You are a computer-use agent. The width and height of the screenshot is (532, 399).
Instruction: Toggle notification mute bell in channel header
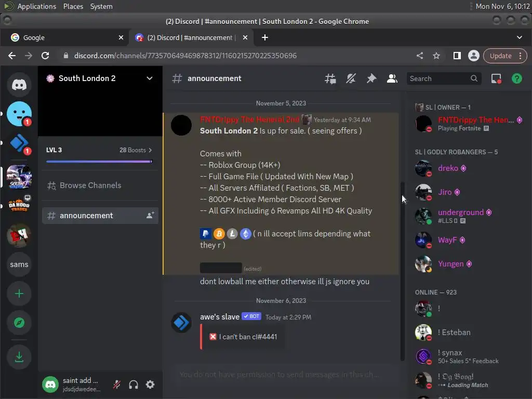click(351, 78)
